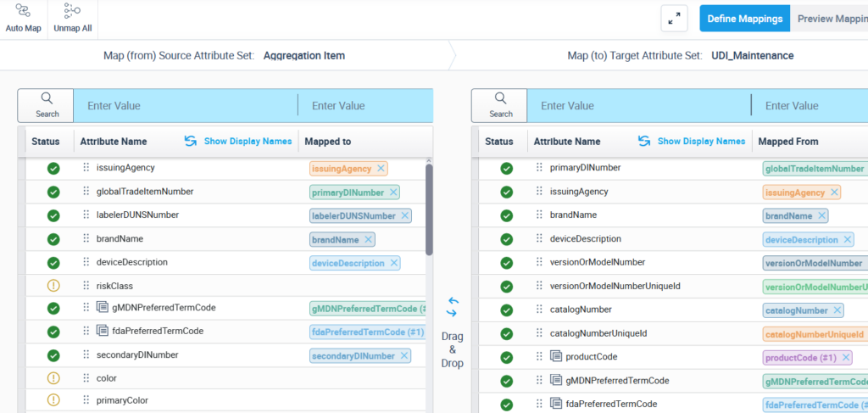Remove issuingAgency tag in target Mapped From column

834,193
